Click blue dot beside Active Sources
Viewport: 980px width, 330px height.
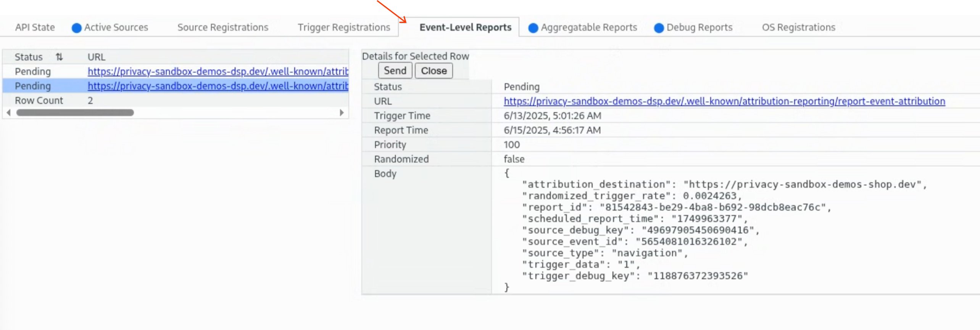point(76,28)
